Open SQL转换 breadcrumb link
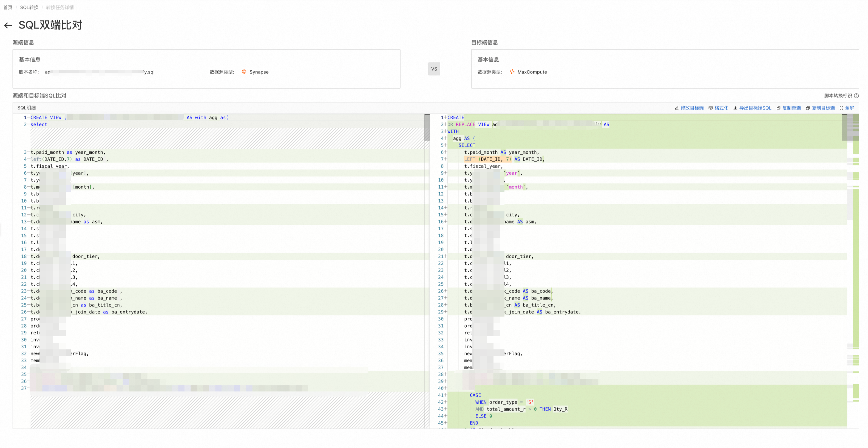 pyautogui.click(x=29, y=7)
